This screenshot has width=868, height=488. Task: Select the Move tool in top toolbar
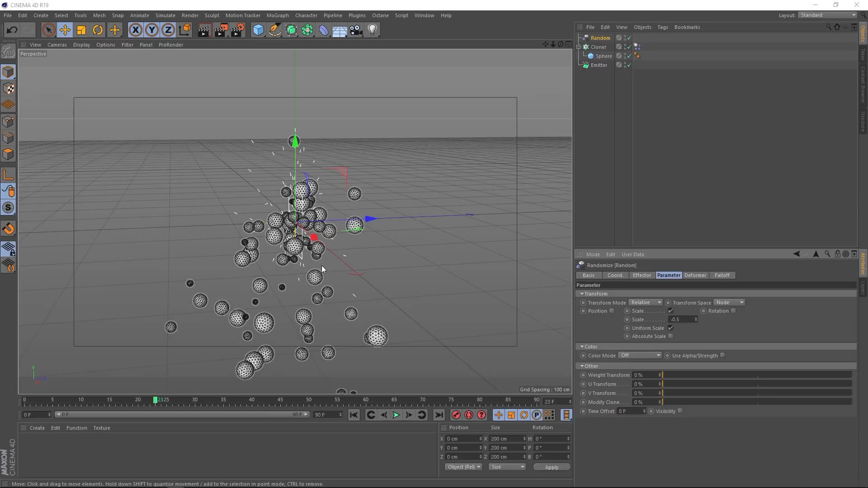pyautogui.click(x=65, y=30)
